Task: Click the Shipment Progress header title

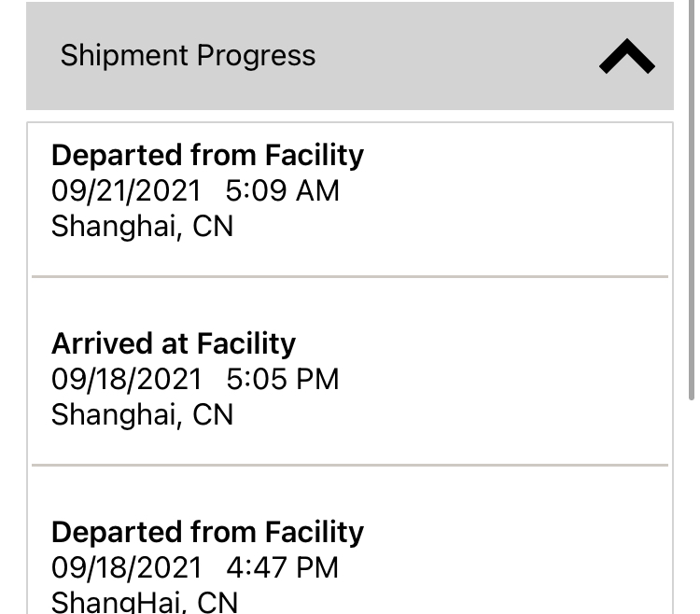Action: (188, 56)
